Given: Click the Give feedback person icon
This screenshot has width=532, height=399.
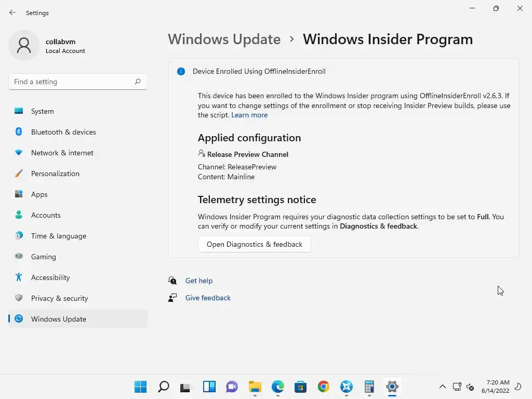Looking at the screenshot, I should click(x=172, y=298).
